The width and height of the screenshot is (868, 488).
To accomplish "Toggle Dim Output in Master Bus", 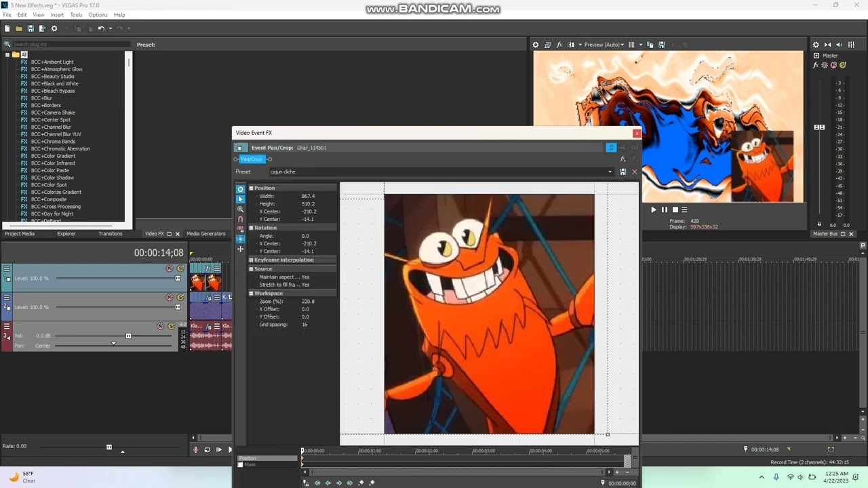I will point(838,45).
